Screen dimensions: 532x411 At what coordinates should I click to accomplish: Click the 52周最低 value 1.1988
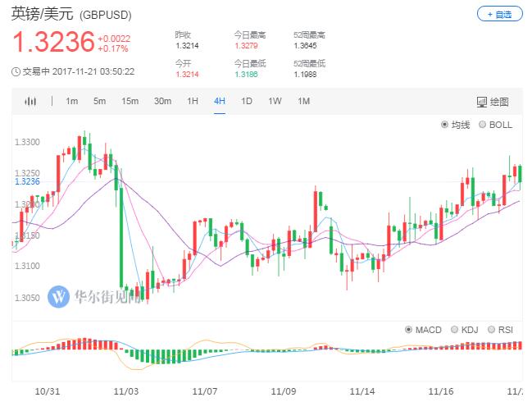[x=305, y=74]
